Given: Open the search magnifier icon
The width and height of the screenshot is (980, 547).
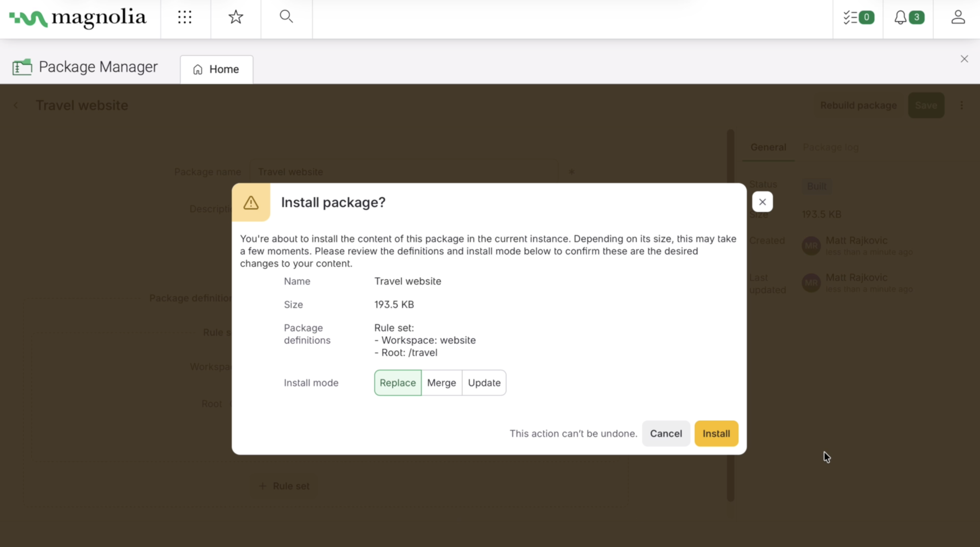Looking at the screenshot, I should click(x=286, y=17).
